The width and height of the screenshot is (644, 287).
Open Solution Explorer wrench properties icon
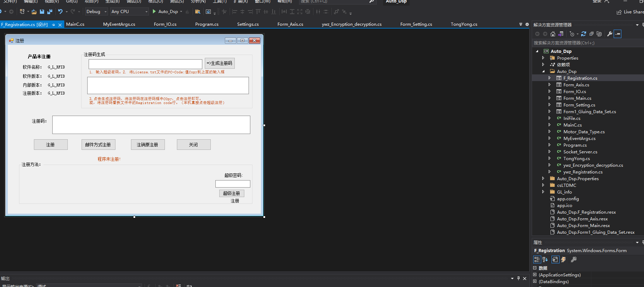tap(610, 34)
